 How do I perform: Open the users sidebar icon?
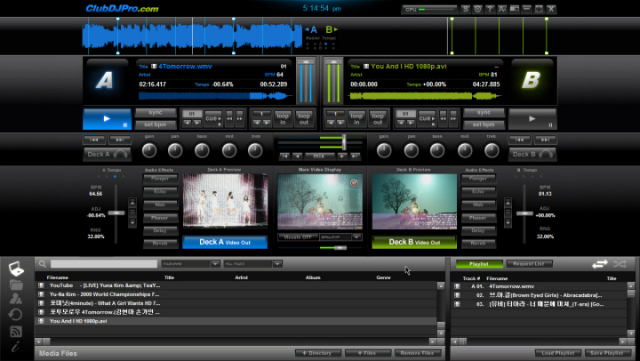click(16, 299)
